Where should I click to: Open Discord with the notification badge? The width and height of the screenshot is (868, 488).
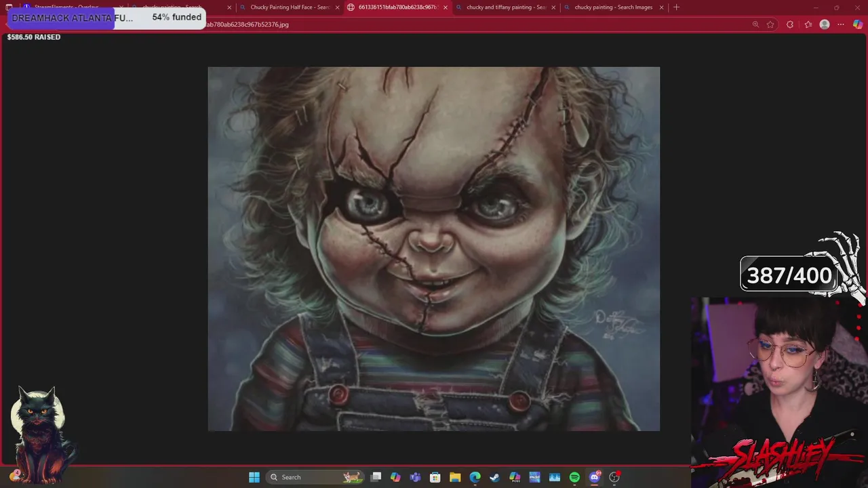coord(595,477)
